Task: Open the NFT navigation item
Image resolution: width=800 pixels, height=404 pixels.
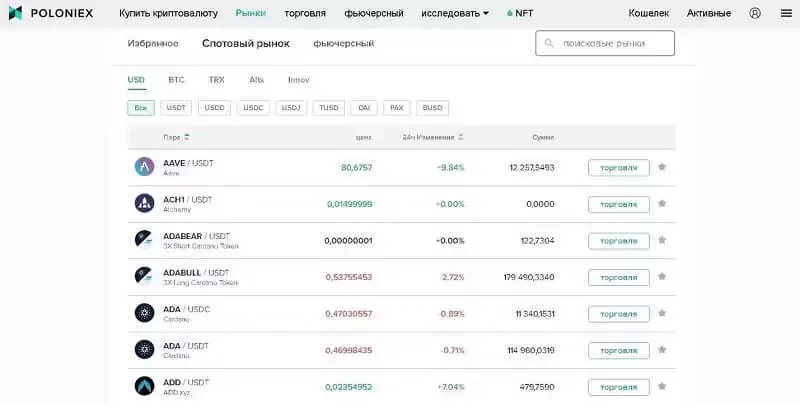Action: (x=520, y=13)
